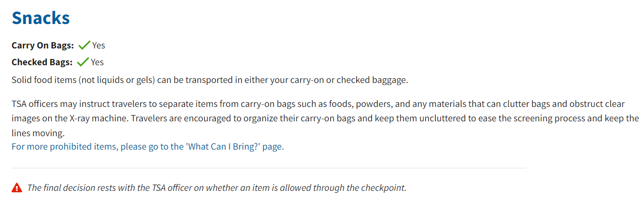Image resolution: width=644 pixels, height=211 pixels.
Task: Click 'carry-on or checked baggage' text
Action: (x=348, y=80)
